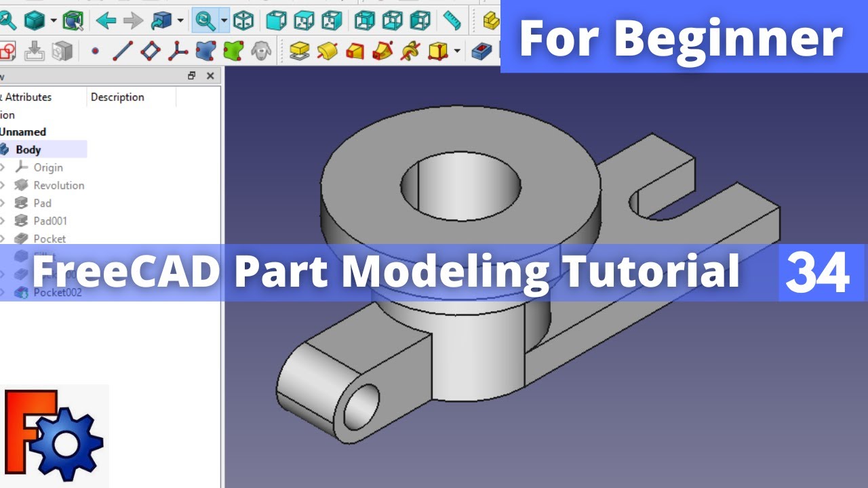Select Revolution feature in tree

pyautogui.click(x=59, y=185)
